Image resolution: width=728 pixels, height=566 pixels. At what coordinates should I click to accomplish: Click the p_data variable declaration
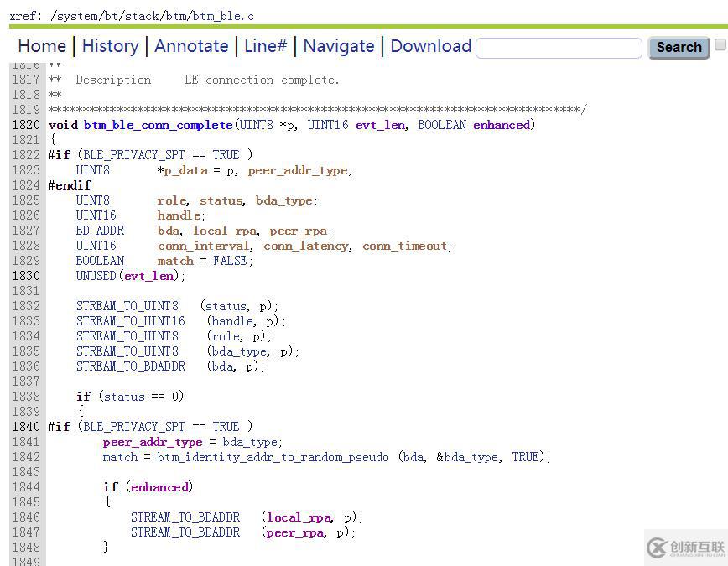point(185,171)
